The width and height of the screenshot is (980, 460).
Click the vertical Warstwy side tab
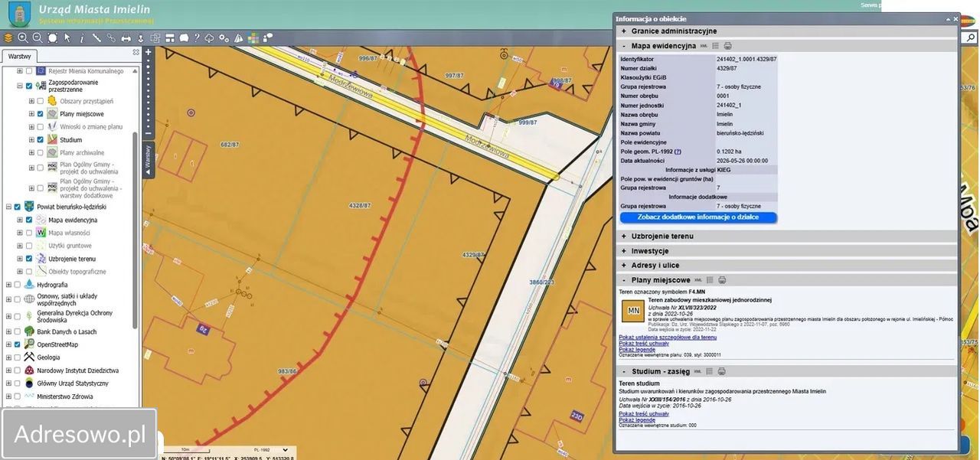click(x=149, y=160)
